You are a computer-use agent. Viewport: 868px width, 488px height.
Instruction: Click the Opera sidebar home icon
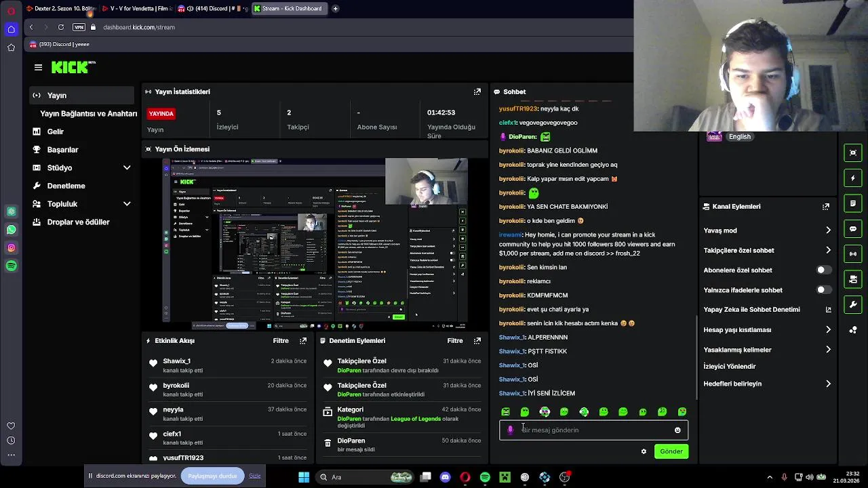[x=11, y=29]
